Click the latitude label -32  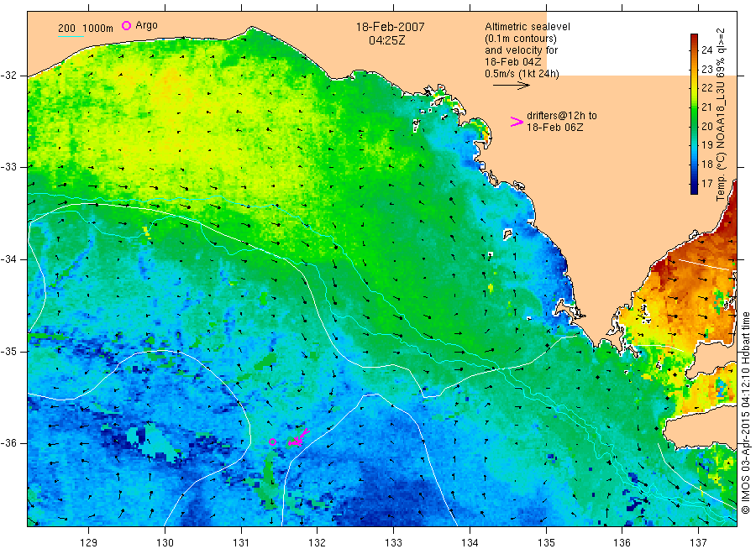click(9, 76)
